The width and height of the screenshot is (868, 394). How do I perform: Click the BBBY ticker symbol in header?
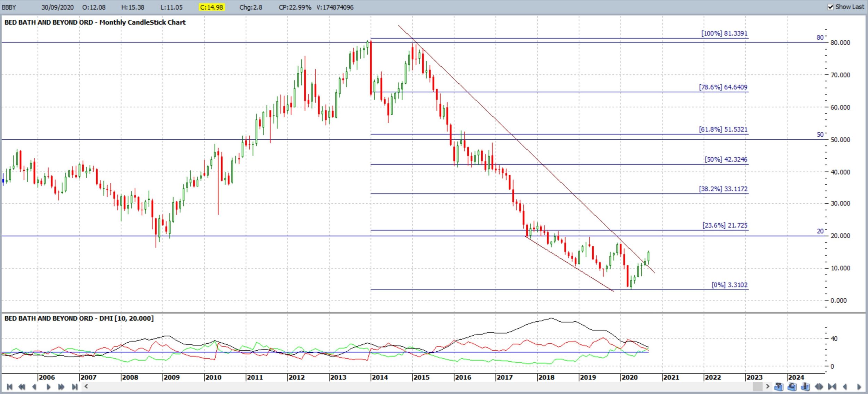coord(9,7)
